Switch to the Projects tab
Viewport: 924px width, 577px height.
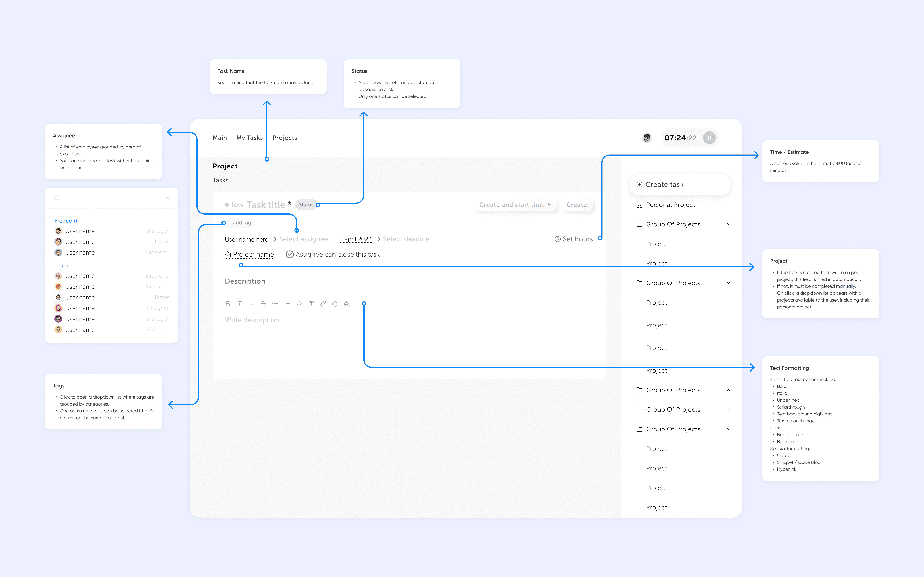[285, 138]
